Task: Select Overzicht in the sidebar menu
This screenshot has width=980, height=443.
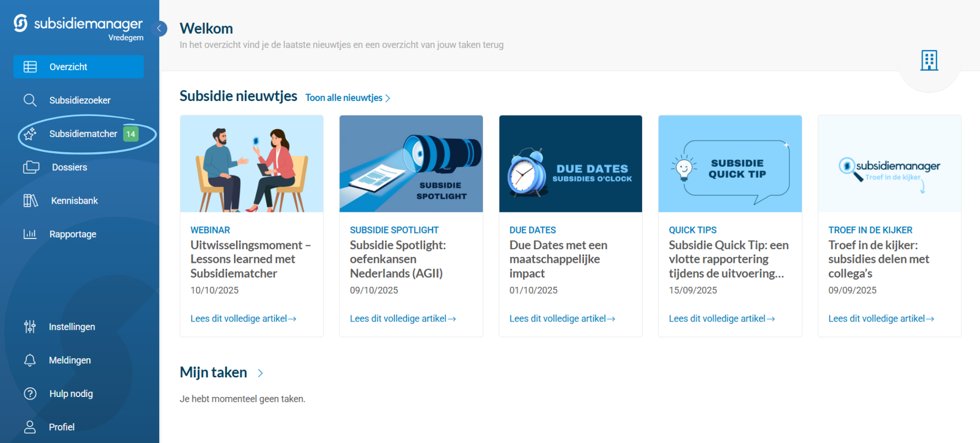Action: (x=78, y=67)
